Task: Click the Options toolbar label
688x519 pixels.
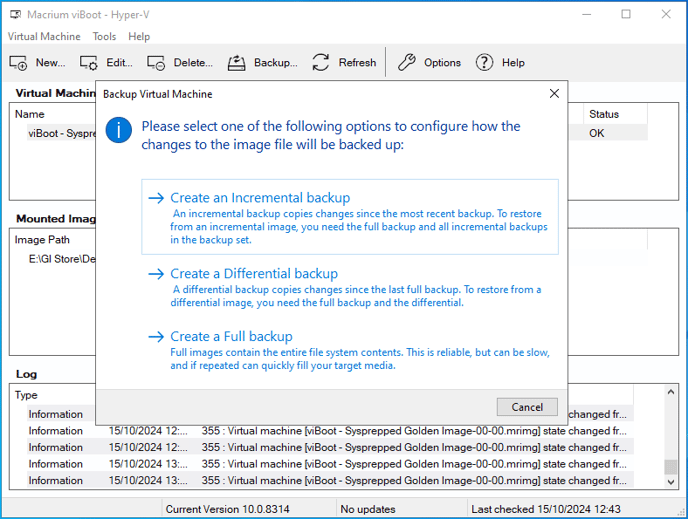Action: (442, 63)
